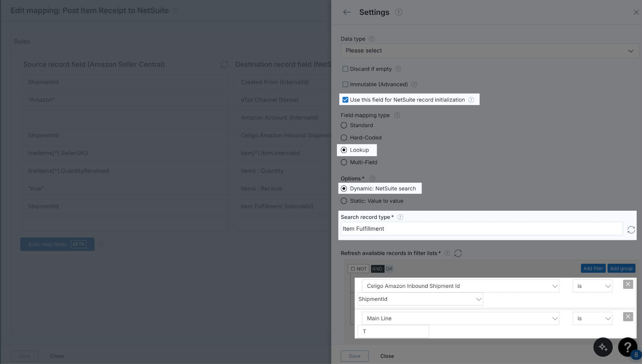This screenshot has width=642, height=364.
Task: Open help beside Edit mapping title
Action: tap(175, 11)
